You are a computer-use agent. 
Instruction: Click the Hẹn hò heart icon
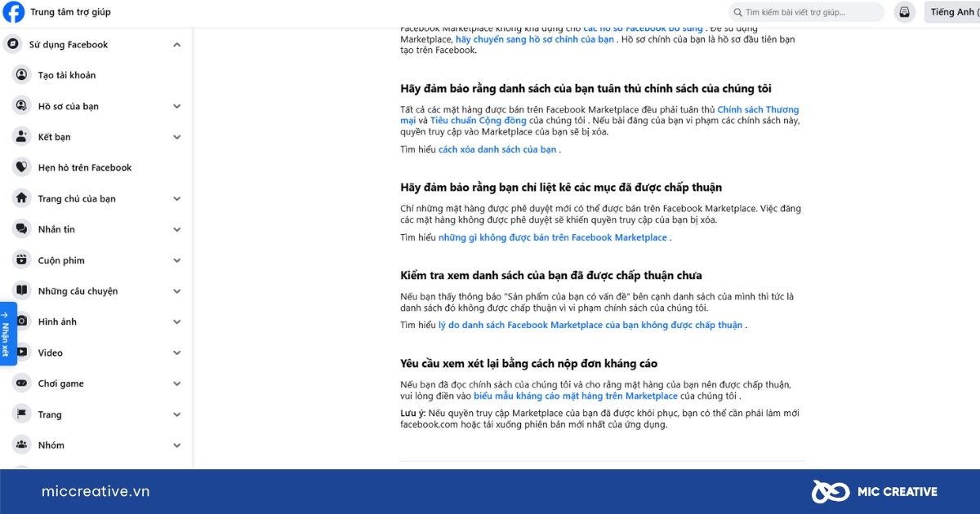[x=21, y=167]
